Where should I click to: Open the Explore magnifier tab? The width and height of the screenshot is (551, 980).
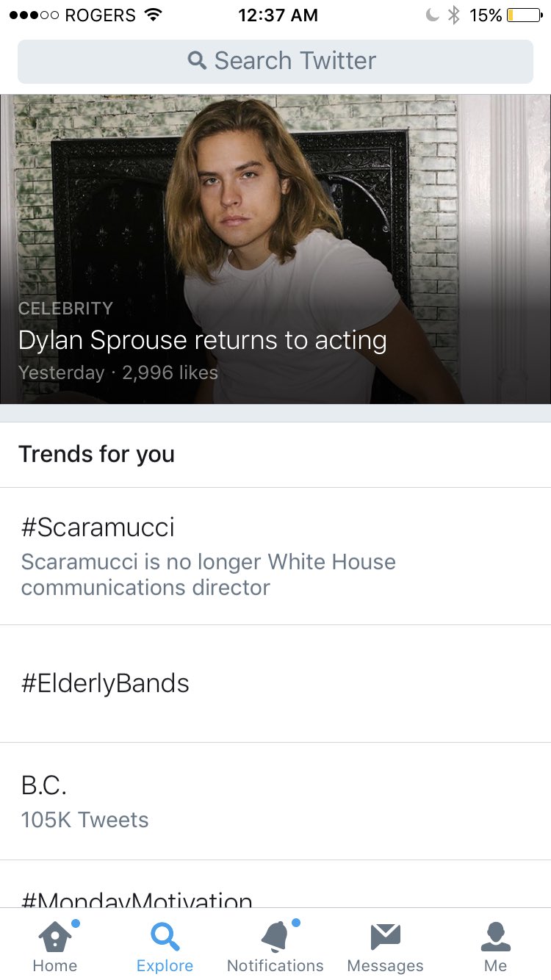(x=165, y=937)
